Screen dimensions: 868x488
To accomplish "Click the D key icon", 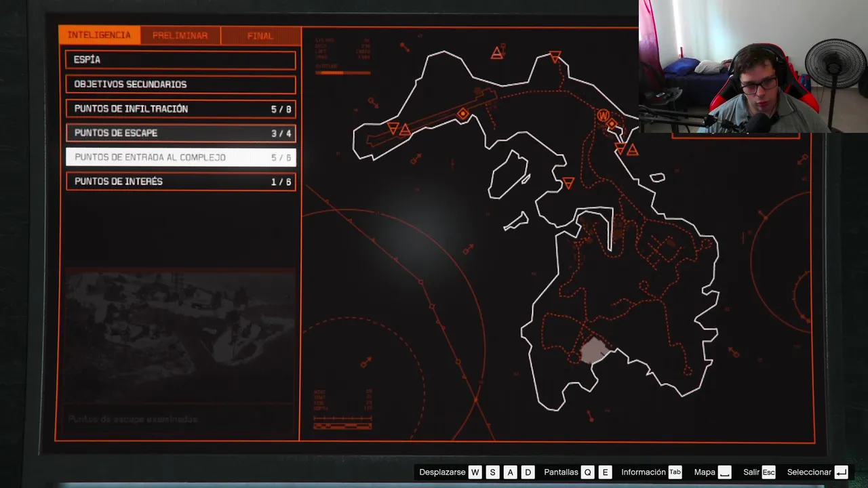I will 528,472.
